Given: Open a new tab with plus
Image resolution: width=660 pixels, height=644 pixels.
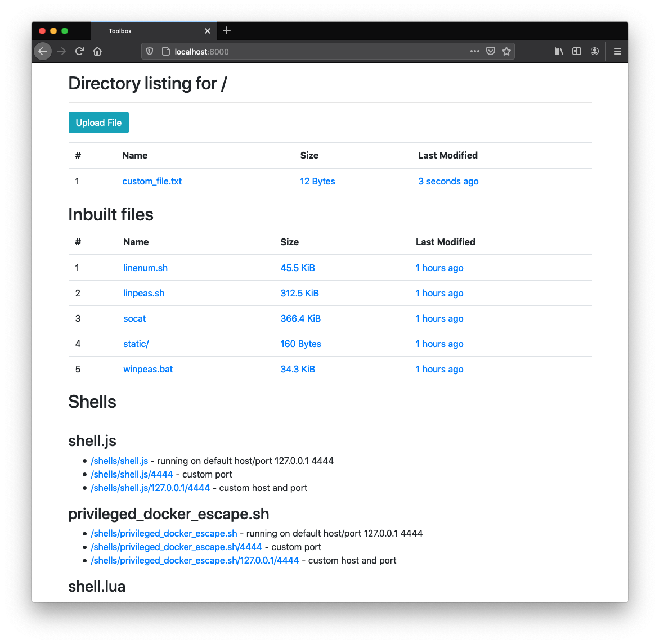Looking at the screenshot, I should tap(227, 31).
